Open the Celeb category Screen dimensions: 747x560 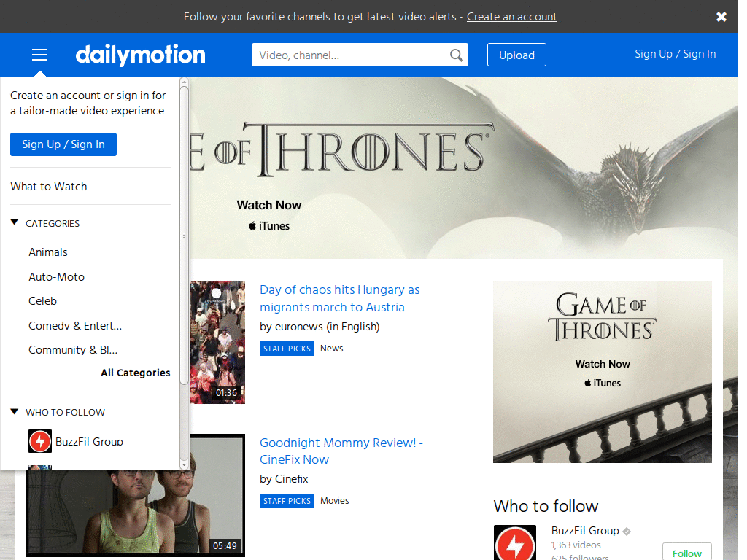tap(42, 300)
